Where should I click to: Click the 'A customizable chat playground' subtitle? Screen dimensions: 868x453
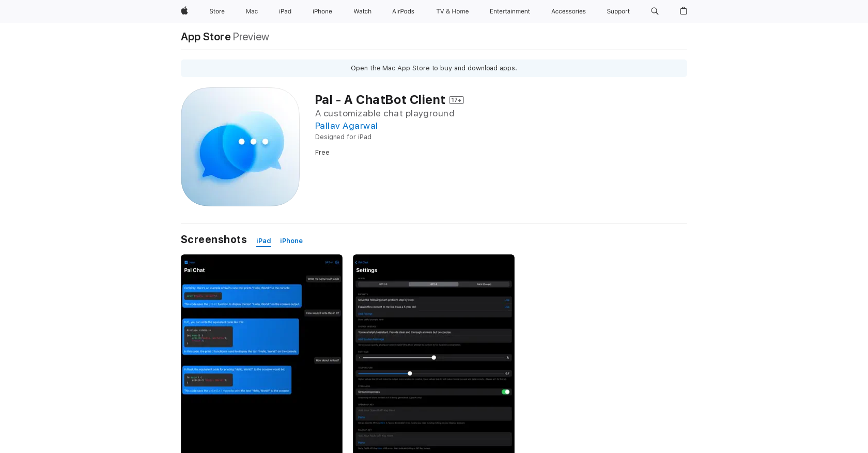click(385, 113)
